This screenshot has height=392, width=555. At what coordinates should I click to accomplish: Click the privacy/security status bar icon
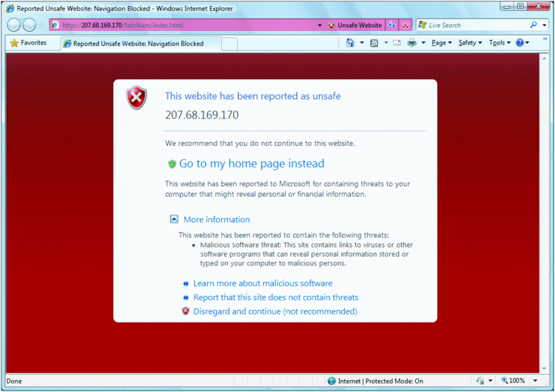[480, 381]
